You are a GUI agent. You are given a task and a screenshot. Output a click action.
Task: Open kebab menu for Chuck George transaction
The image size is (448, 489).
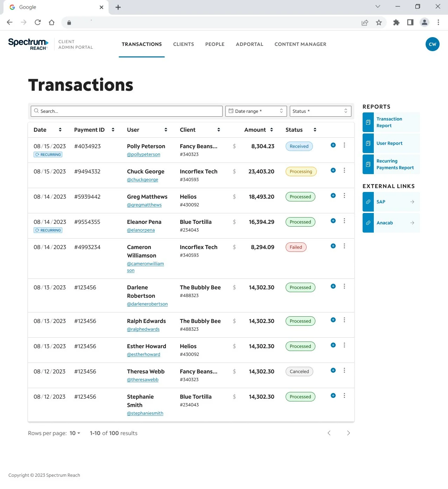click(x=344, y=170)
